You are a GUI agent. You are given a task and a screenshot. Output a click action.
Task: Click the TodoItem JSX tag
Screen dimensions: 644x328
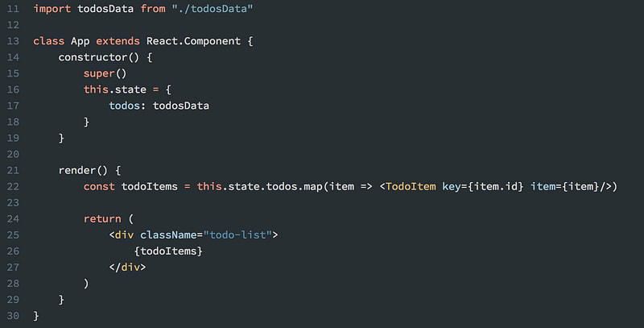[411, 187]
